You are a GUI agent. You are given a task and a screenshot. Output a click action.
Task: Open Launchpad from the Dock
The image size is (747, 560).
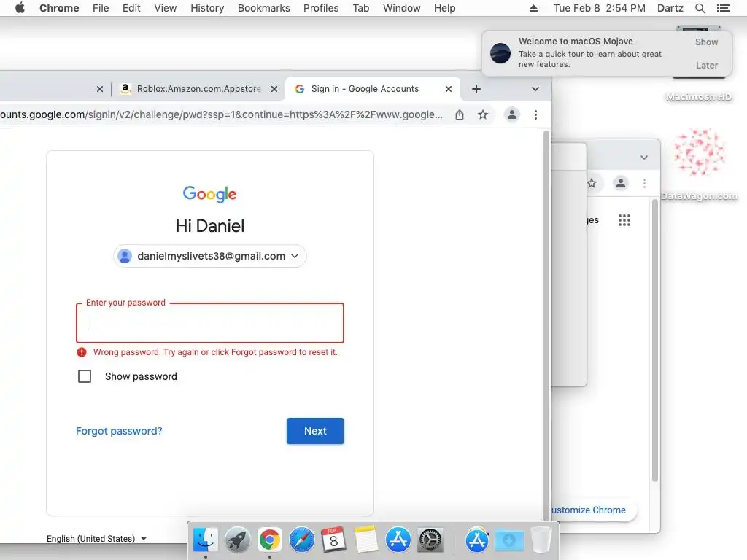pos(237,540)
